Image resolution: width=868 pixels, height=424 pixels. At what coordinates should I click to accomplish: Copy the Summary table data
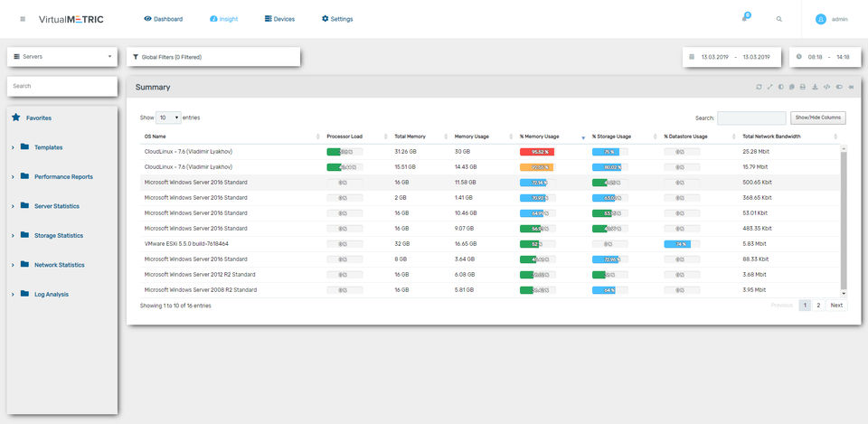[792, 87]
